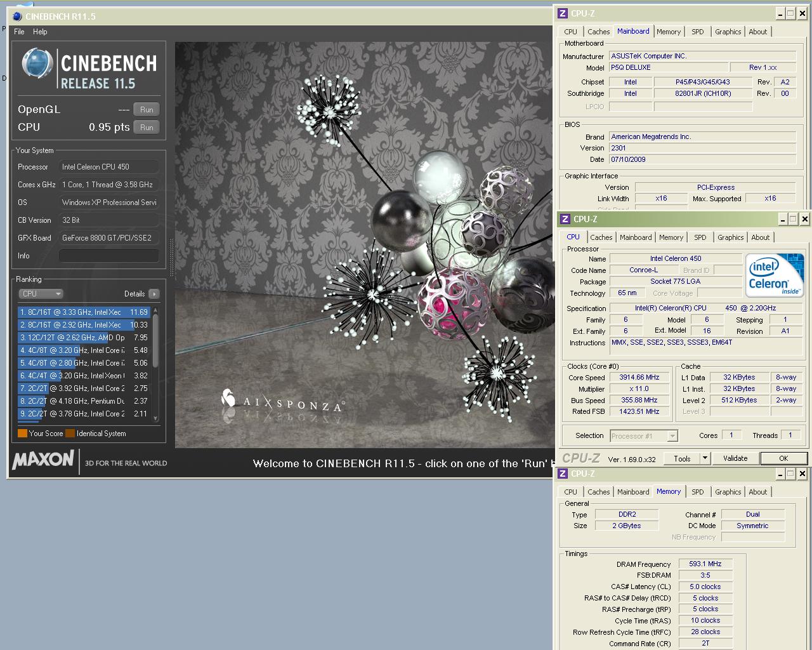This screenshot has height=650, width=812.
Task: Click the CPU-Z Tools button
Action: click(x=683, y=458)
